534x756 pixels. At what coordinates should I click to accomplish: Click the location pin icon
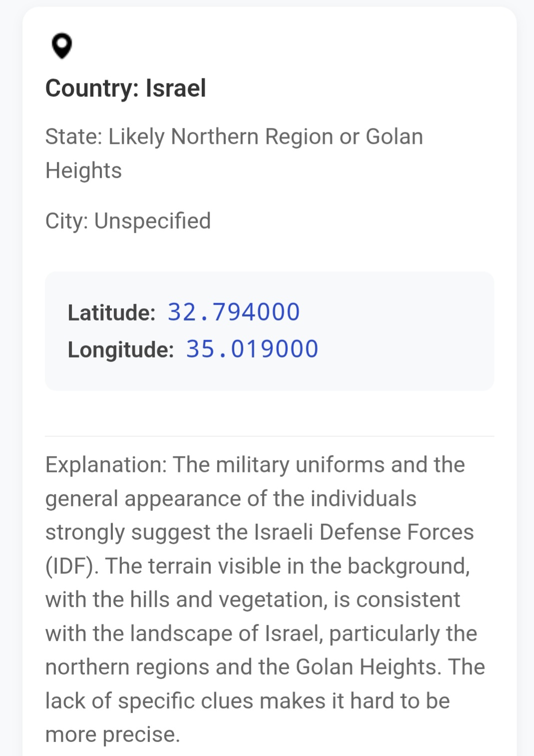click(62, 46)
